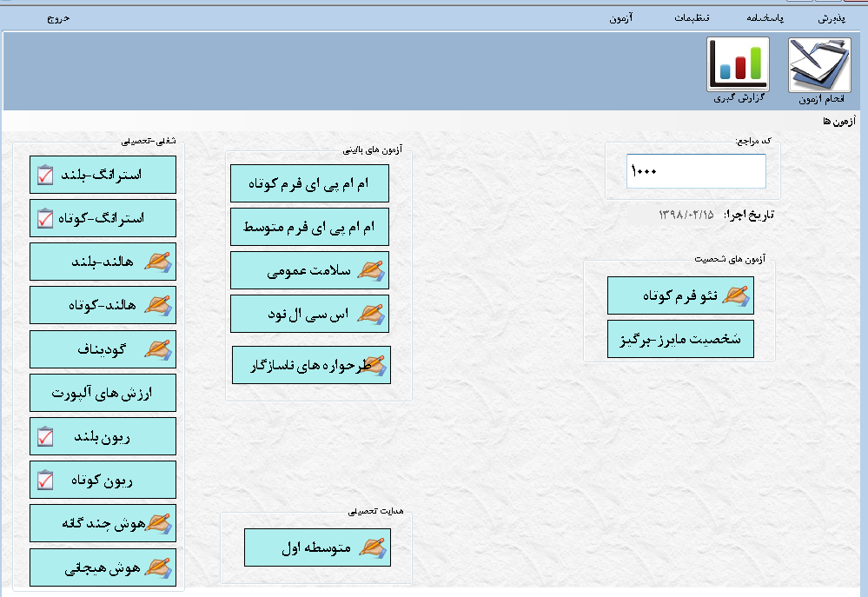Click checkmark icon on استرانگ-کوتاه
This screenshot has width=868, height=597.
tap(46, 219)
